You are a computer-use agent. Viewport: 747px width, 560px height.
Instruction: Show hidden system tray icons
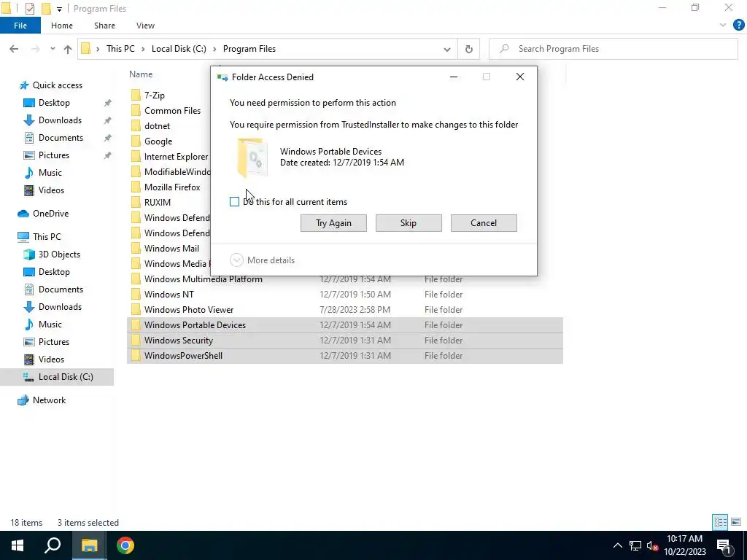coord(617,545)
